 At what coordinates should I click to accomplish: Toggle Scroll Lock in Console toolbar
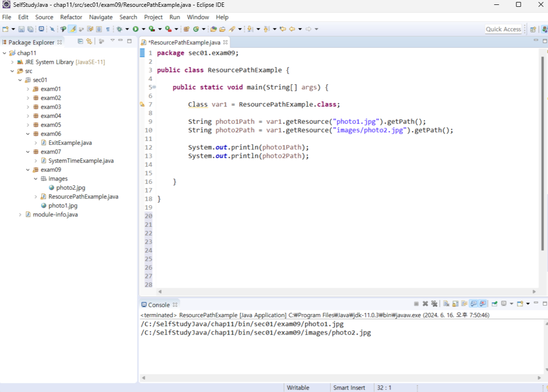[x=455, y=304]
